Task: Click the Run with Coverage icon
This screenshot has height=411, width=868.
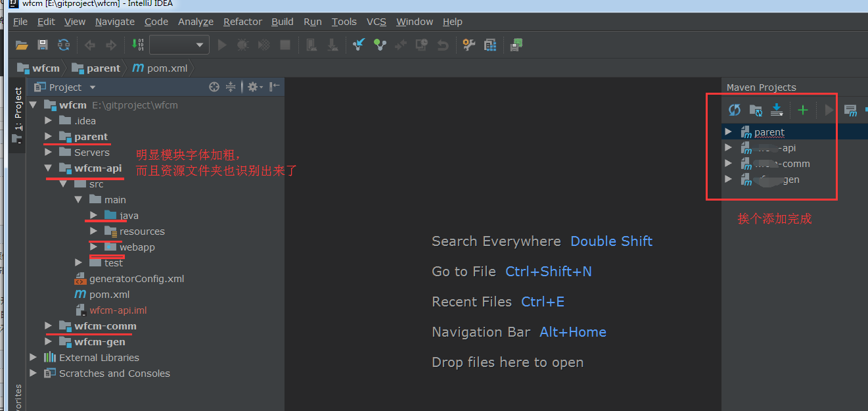Action: (263, 45)
